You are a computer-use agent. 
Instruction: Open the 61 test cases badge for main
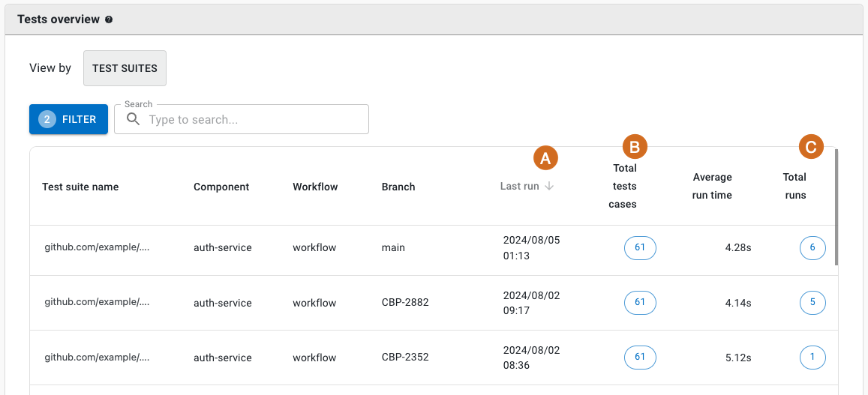[x=640, y=248]
